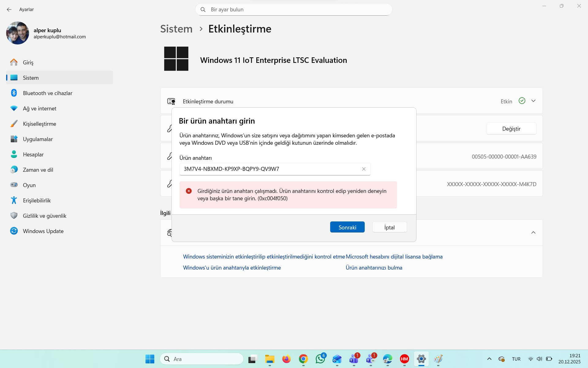Click the battery icon in system tray
The width and height of the screenshot is (588, 368).
click(x=549, y=359)
